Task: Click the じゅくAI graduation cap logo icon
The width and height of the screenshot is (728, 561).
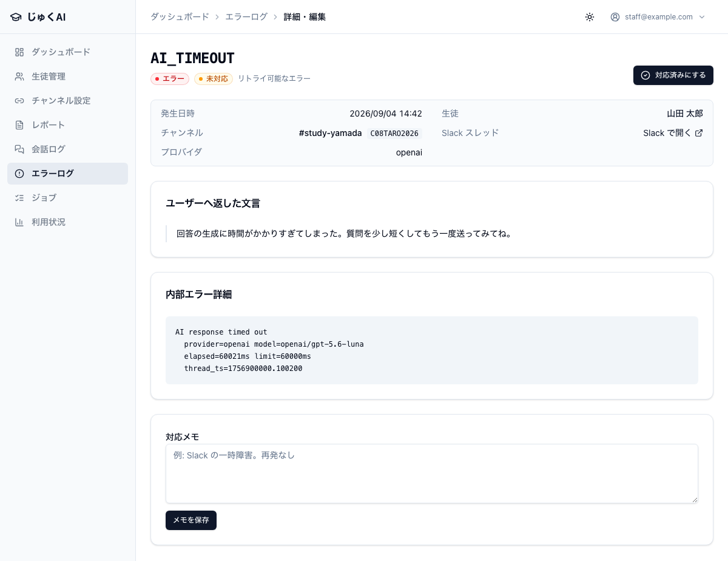Action: pos(16,17)
